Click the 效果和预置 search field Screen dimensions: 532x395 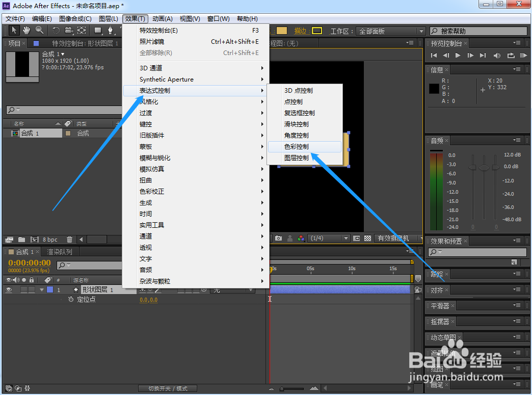477,252
